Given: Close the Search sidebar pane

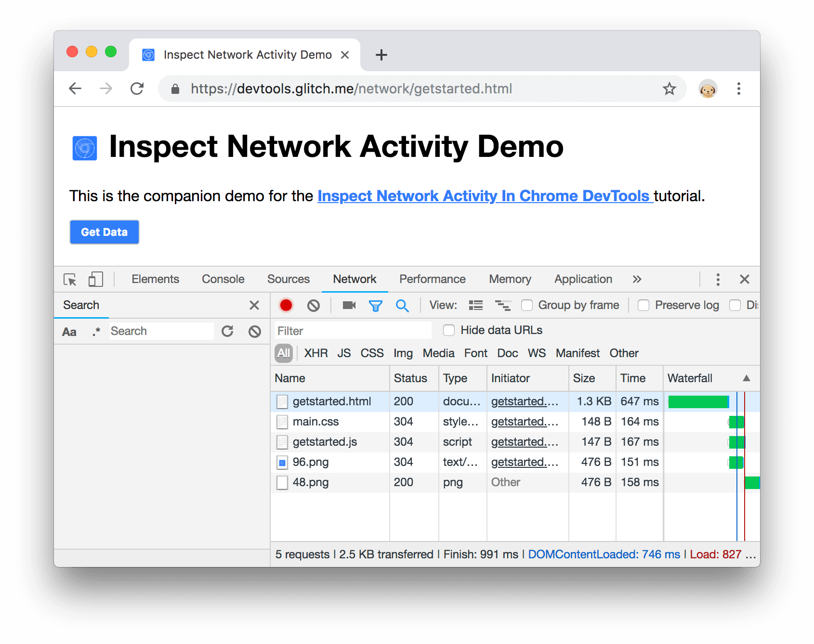Looking at the screenshot, I should (254, 305).
